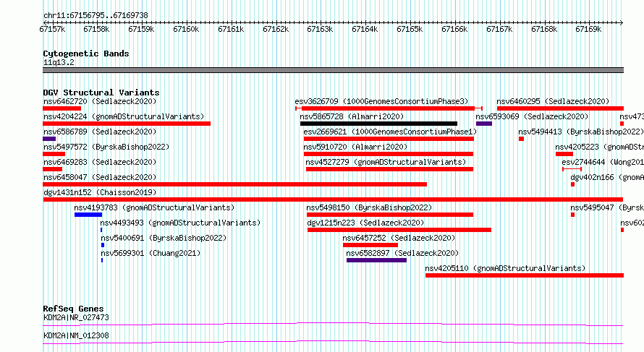Click the red bar under nsv6460295
Image resolution: width=644 pixels, height=352 pixels.
tap(560, 108)
